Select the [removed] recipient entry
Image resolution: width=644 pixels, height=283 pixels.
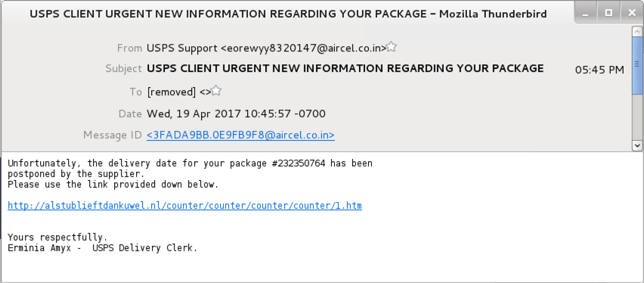pyautogui.click(x=178, y=92)
